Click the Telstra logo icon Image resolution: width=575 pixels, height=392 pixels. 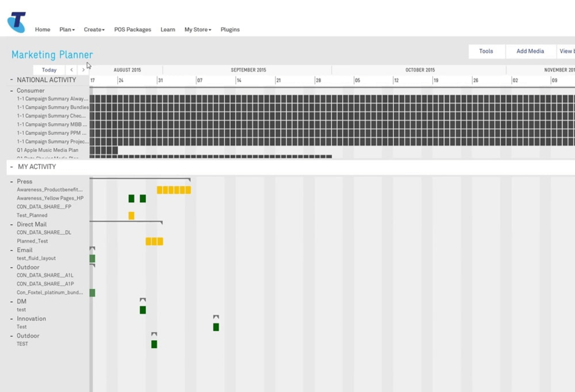click(16, 22)
